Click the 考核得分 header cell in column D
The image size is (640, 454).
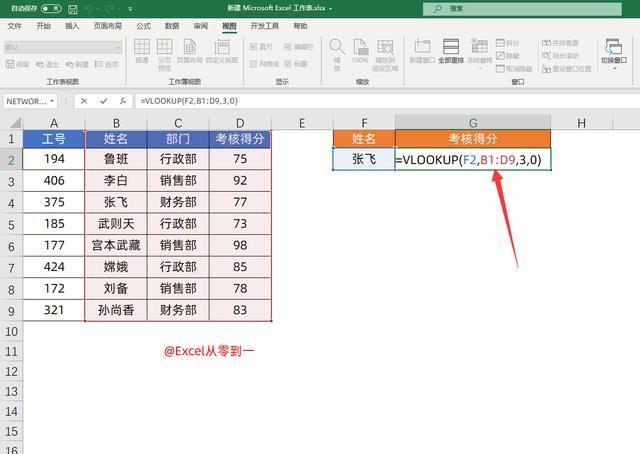(x=240, y=139)
